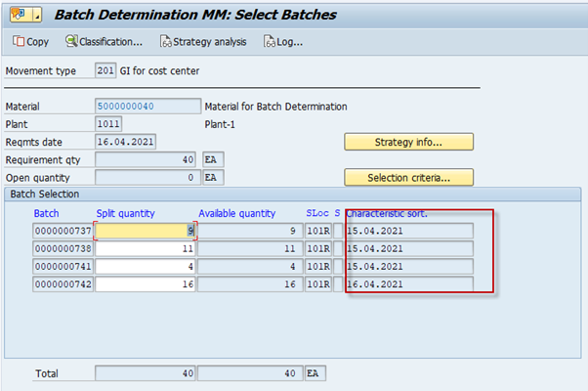Open the dropdown arrow beside the title icon

point(37,15)
